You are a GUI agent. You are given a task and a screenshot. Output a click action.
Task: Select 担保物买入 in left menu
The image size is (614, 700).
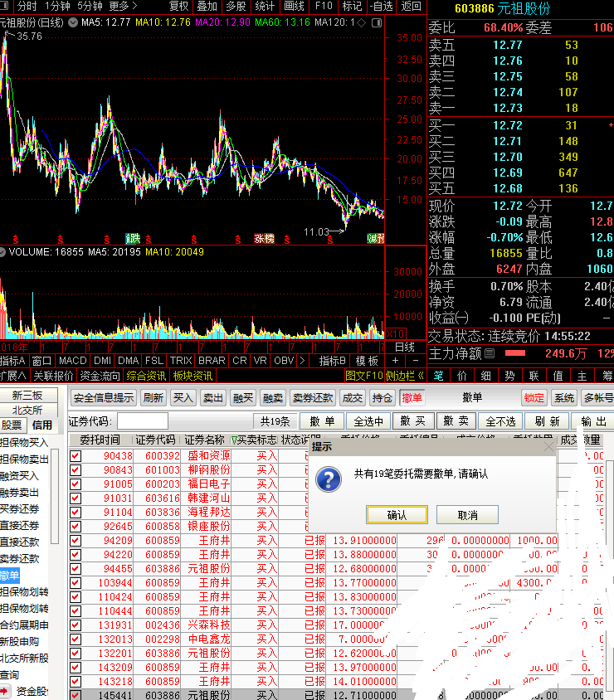(x=24, y=442)
